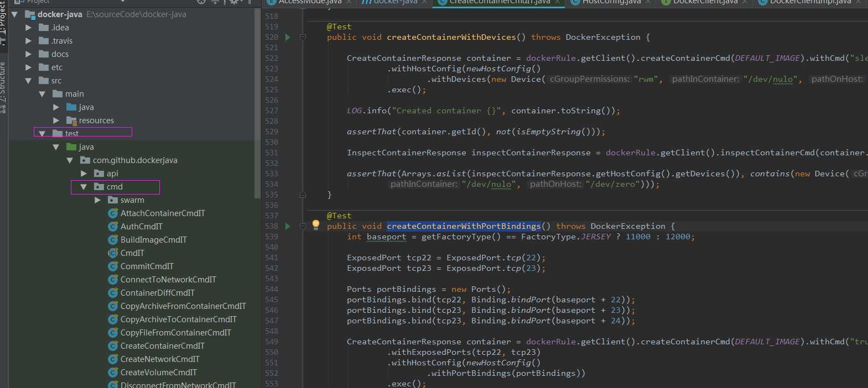Click the BuildImageCmdIT class icon
This screenshot has width=868, height=388.
click(113, 240)
